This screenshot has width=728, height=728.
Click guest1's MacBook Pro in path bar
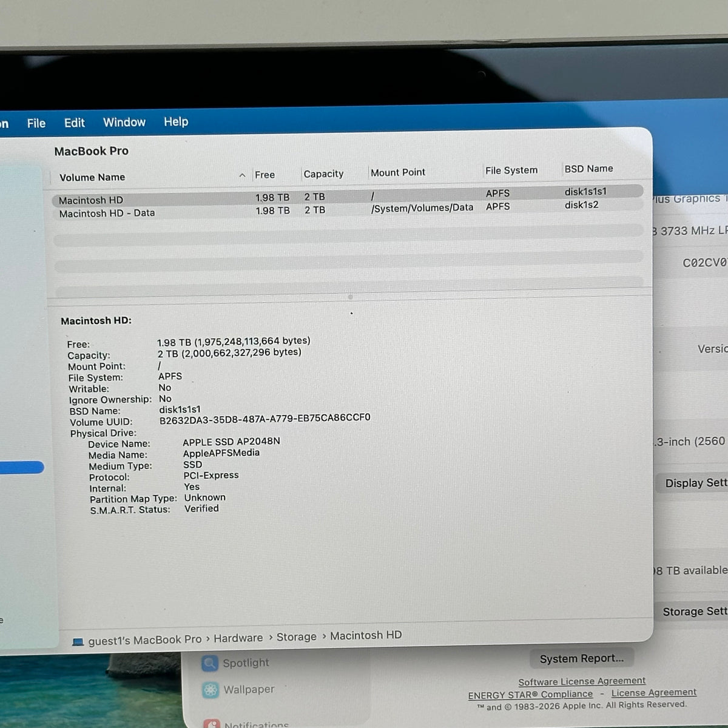(145, 640)
